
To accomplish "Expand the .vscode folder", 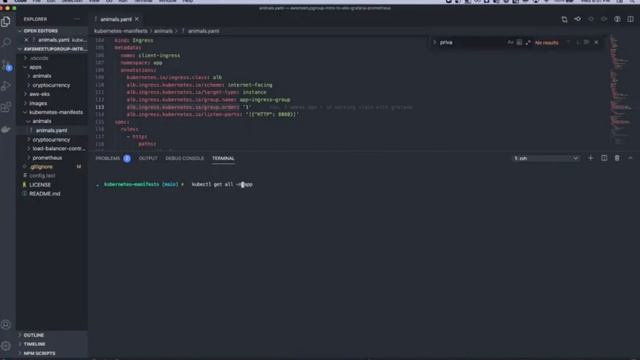I will click(52, 58).
